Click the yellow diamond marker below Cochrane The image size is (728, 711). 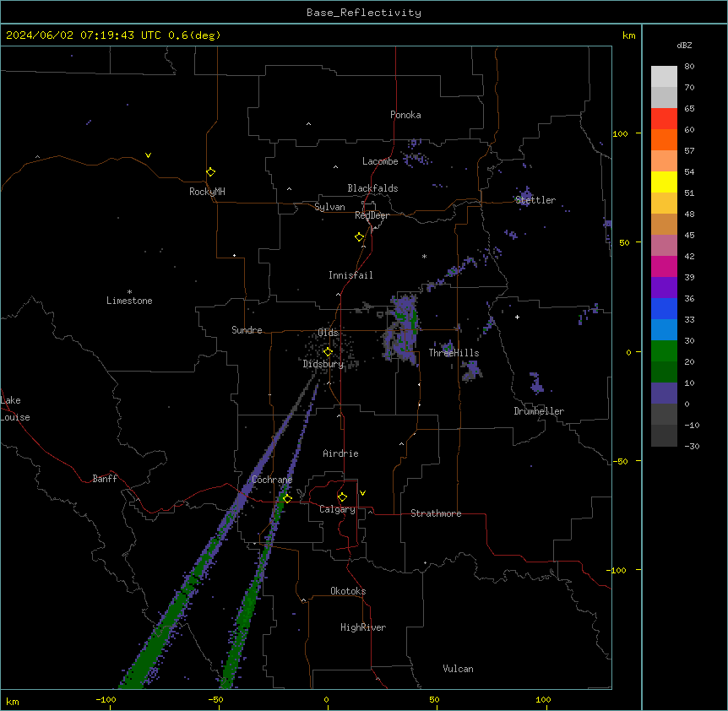(x=287, y=498)
